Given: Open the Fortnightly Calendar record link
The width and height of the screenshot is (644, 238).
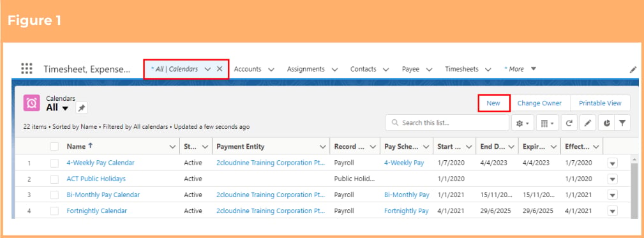Looking at the screenshot, I should (x=96, y=211).
